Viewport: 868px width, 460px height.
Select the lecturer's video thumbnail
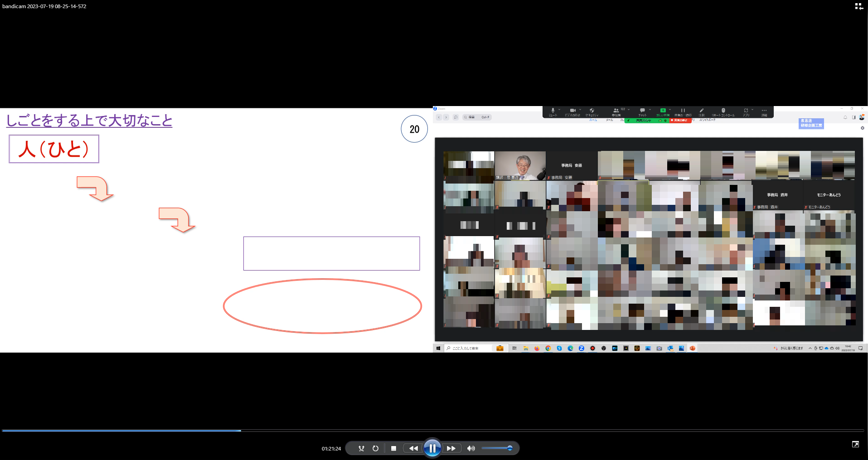(x=520, y=166)
